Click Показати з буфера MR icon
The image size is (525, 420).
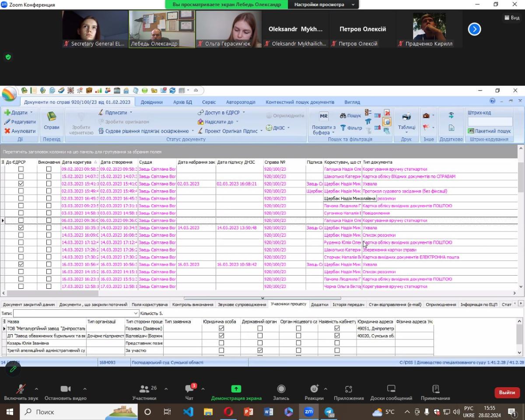324,116
